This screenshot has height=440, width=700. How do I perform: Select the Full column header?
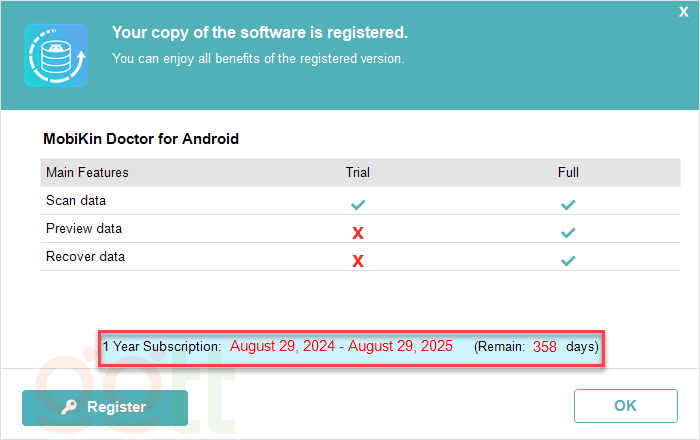(568, 172)
